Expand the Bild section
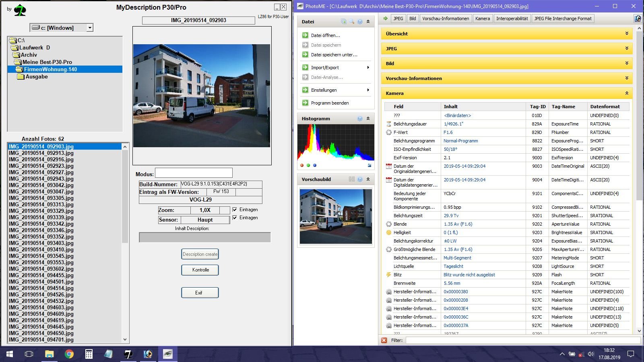 (507, 64)
